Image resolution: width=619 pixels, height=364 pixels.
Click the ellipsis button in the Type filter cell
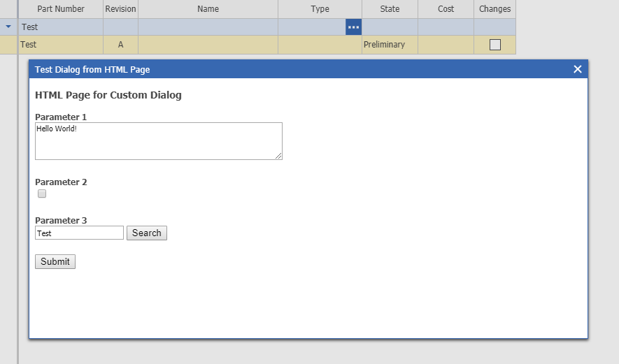(353, 27)
